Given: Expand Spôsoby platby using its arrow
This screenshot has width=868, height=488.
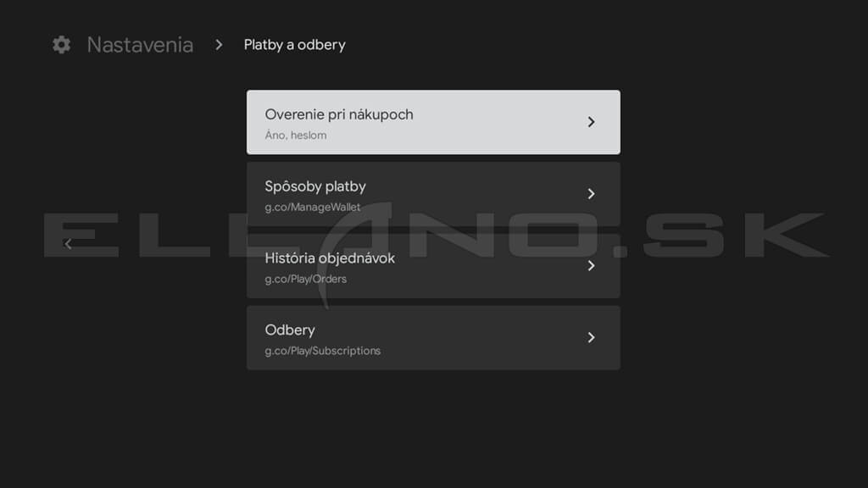Looking at the screenshot, I should coord(591,194).
